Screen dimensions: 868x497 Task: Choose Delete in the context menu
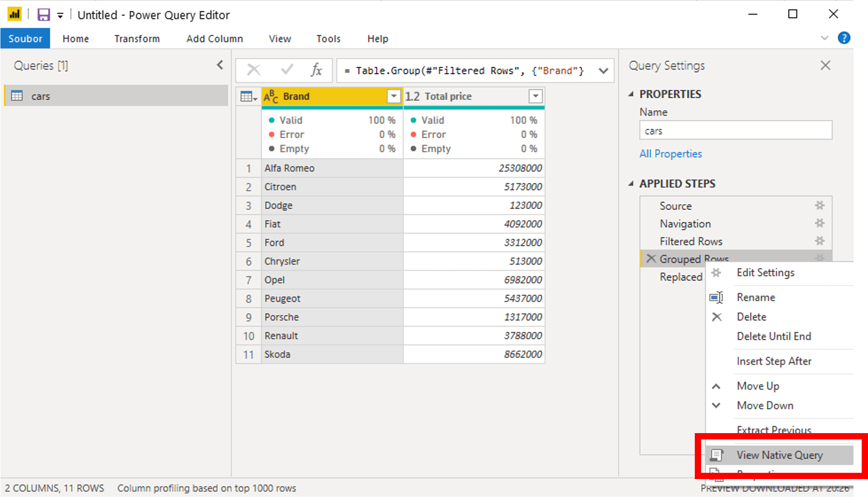pos(751,316)
